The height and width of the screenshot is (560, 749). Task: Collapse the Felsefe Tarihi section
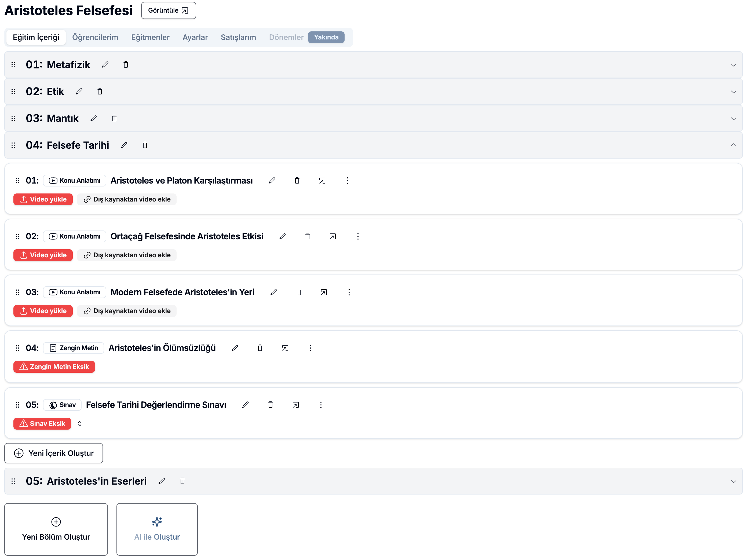[733, 145]
